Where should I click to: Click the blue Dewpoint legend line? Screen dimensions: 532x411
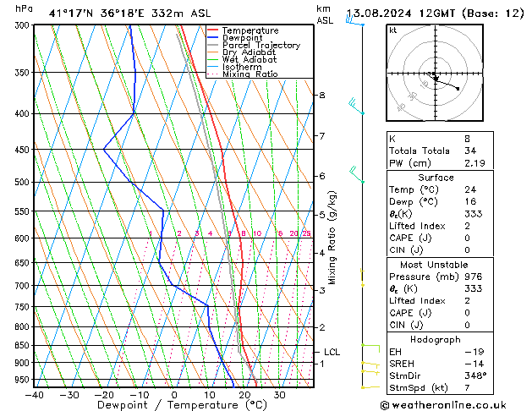[x=212, y=37]
